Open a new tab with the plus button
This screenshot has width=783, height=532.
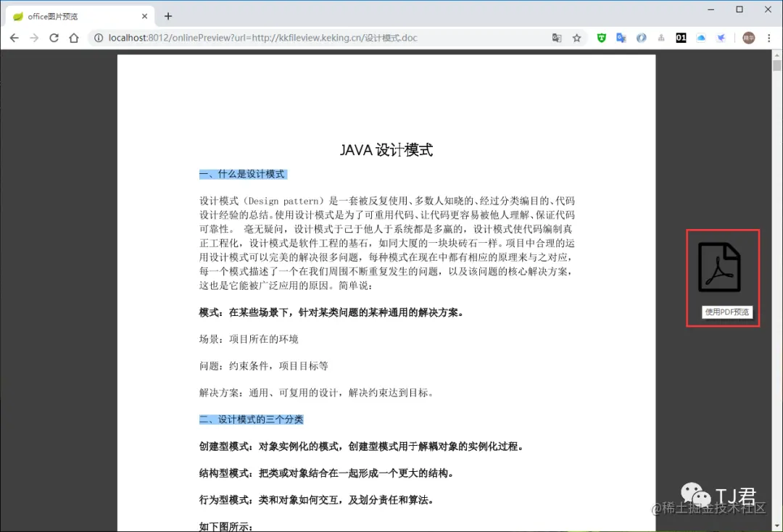pos(168,15)
